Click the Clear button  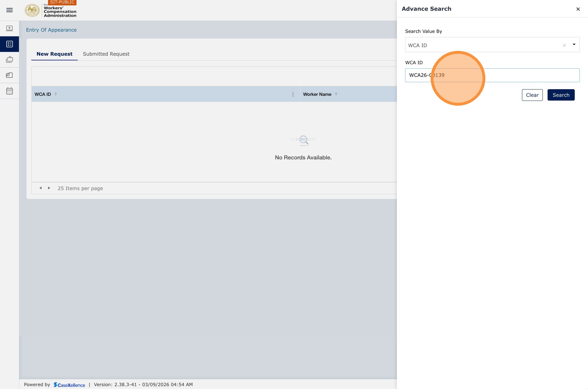(532, 95)
